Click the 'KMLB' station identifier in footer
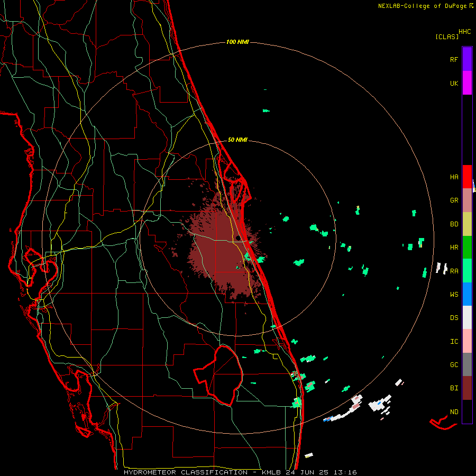Screen dimensions: 476x476 click(x=271, y=472)
